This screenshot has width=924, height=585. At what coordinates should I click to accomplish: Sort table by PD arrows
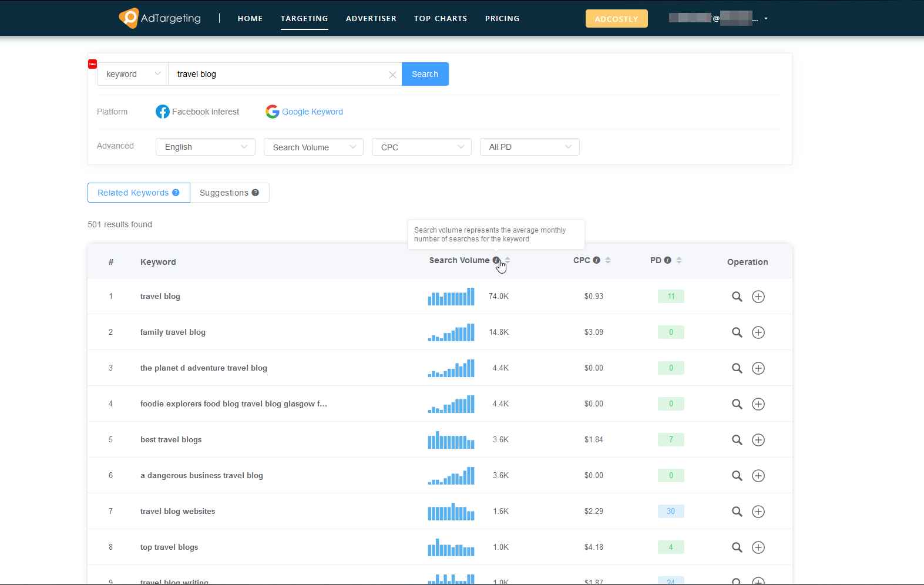679,260
